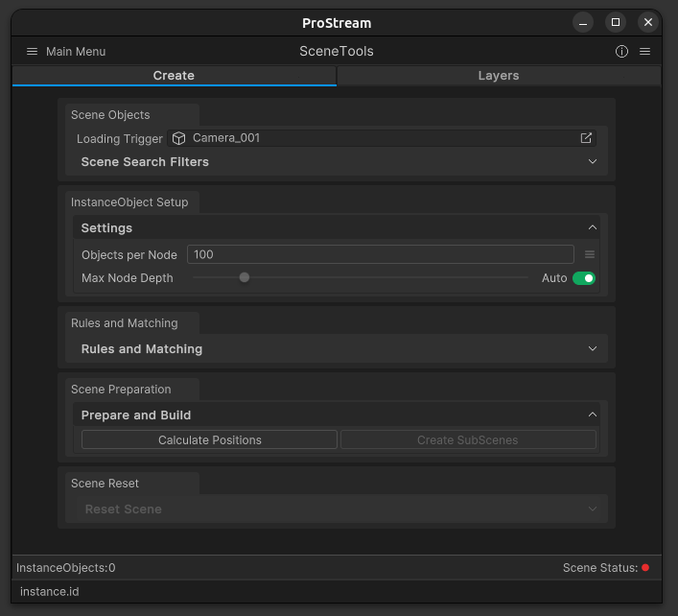Open the options menu icon beside info
This screenshot has width=678, height=616.
(644, 52)
